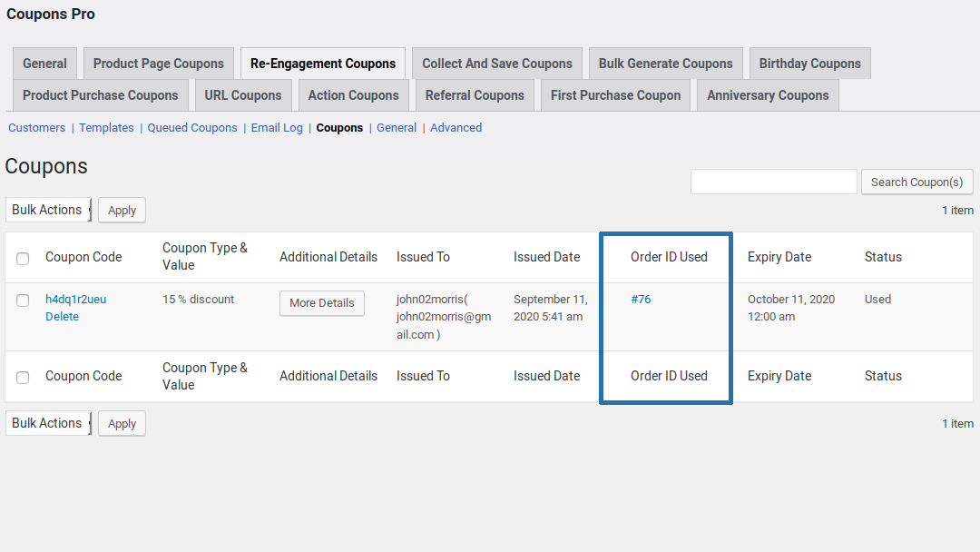Open the Templates section
This screenshot has height=552, width=980.
tap(106, 127)
